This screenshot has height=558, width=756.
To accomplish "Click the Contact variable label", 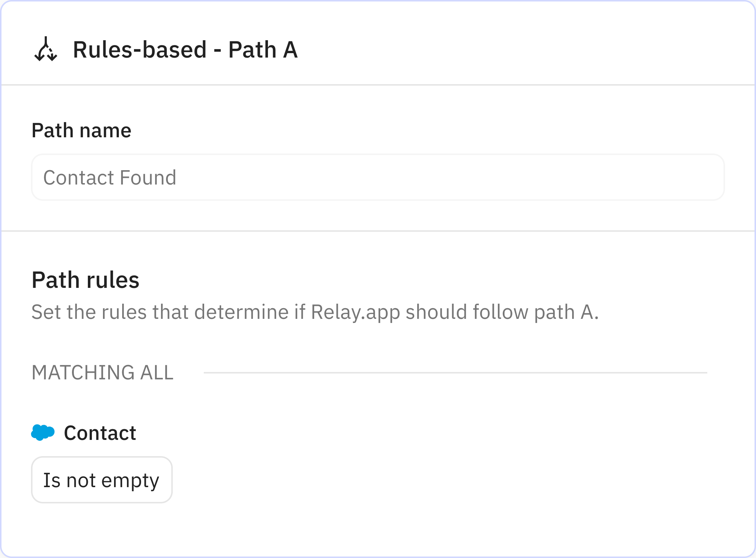I will [100, 432].
